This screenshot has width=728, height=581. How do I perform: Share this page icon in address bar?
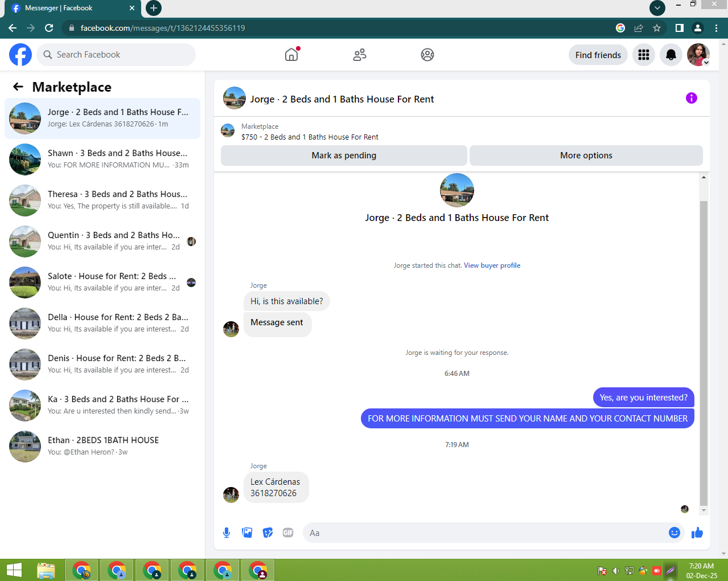(639, 28)
